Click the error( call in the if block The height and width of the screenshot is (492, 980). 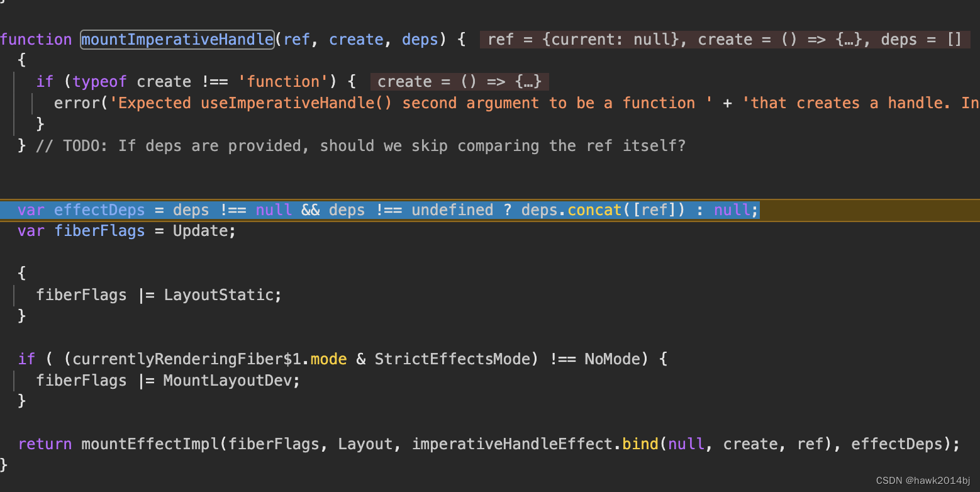coord(81,103)
